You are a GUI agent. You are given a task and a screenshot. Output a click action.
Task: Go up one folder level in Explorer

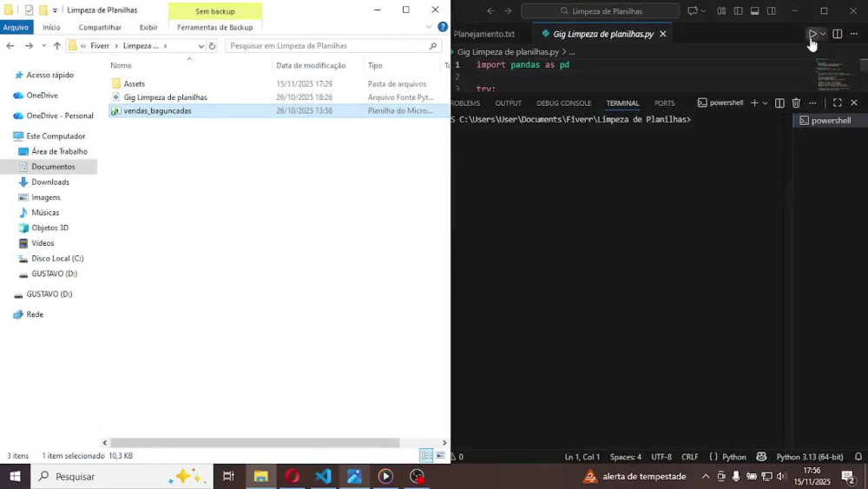tap(57, 46)
